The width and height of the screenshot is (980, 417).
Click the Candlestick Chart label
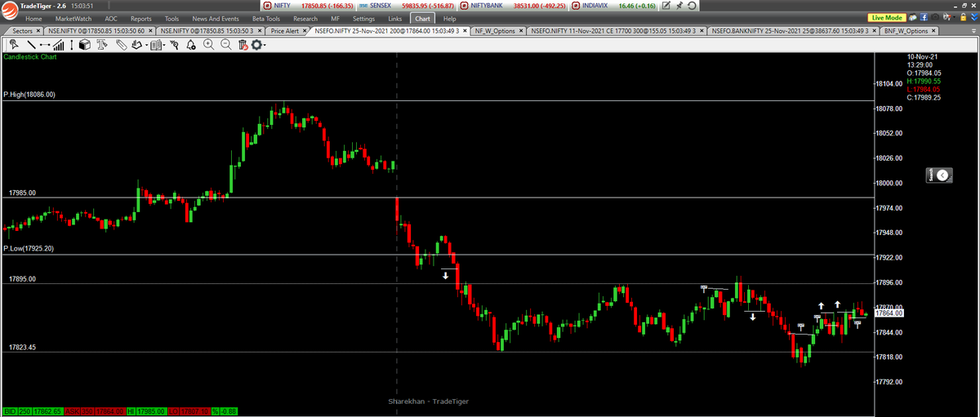[x=30, y=57]
